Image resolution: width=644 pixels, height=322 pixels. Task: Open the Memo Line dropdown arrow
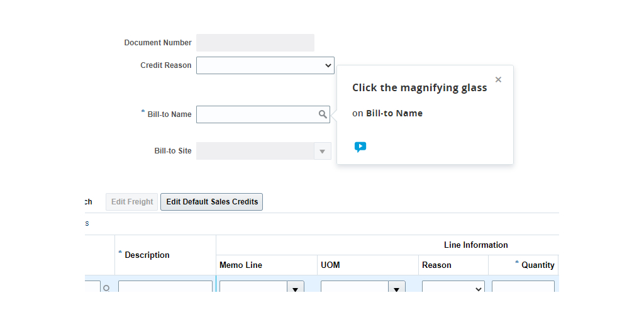[296, 287]
